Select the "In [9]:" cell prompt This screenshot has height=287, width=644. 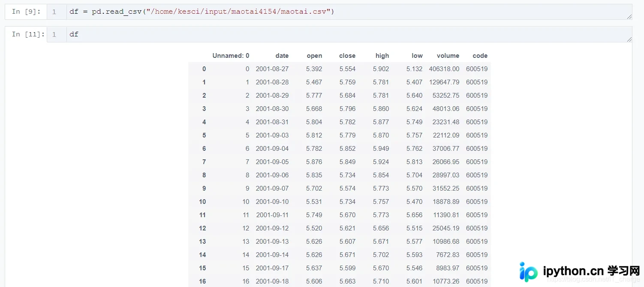click(26, 12)
